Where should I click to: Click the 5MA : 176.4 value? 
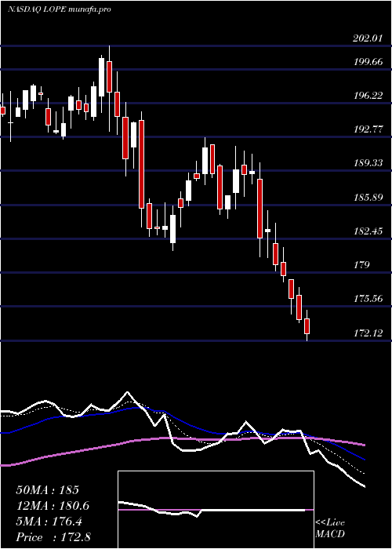point(49,522)
